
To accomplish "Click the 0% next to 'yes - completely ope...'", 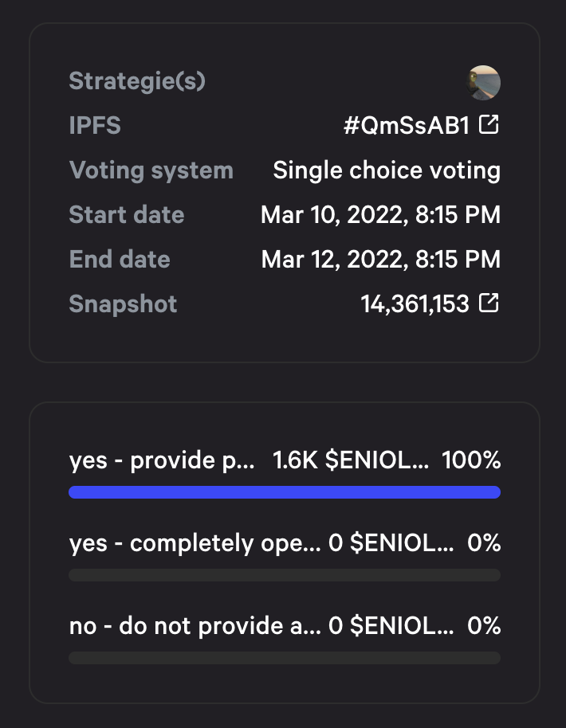I will [484, 542].
